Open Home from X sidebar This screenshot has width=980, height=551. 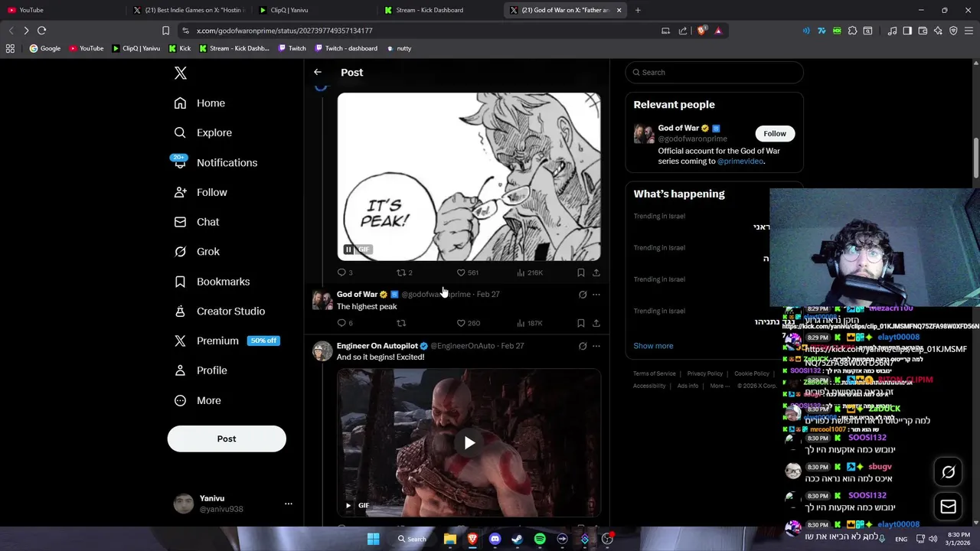tap(200, 103)
